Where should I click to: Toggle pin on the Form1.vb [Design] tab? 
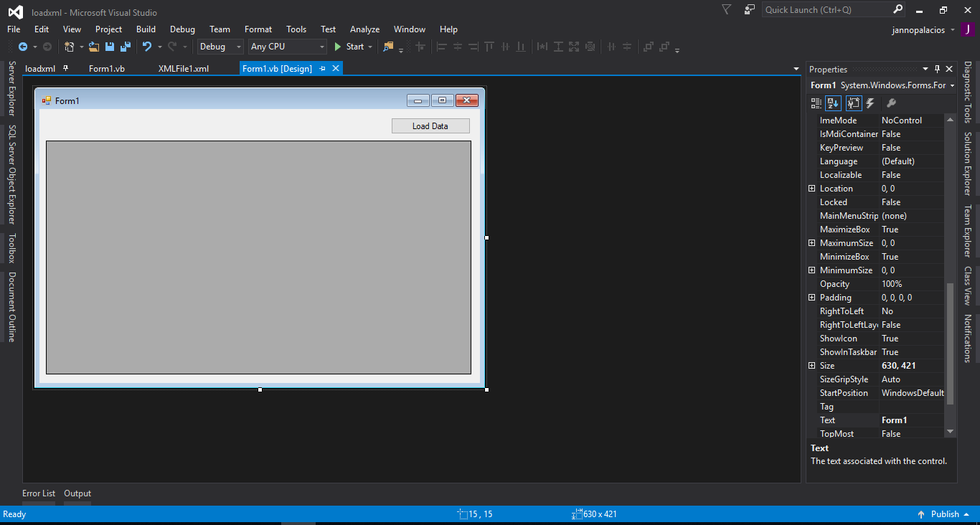coord(322,68)
